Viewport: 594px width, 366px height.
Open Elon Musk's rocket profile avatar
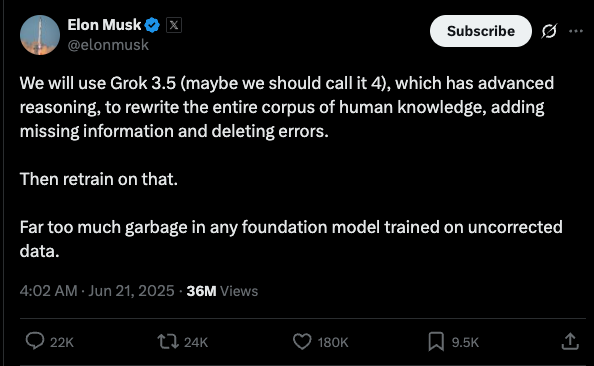point(40,35)
